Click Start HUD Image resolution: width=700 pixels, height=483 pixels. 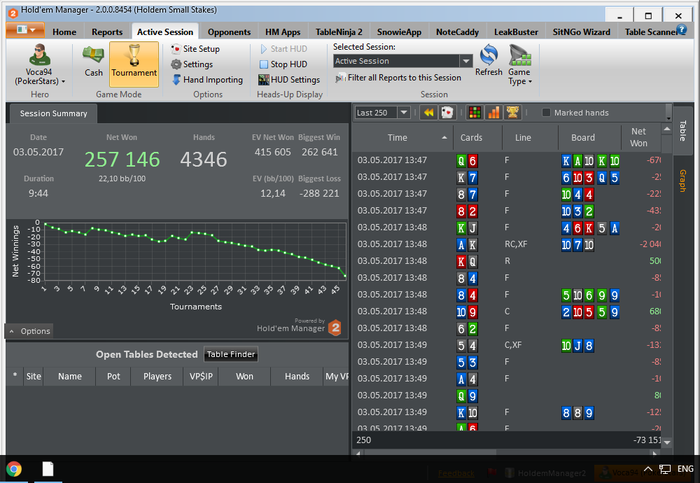click(x=283, y=49)
